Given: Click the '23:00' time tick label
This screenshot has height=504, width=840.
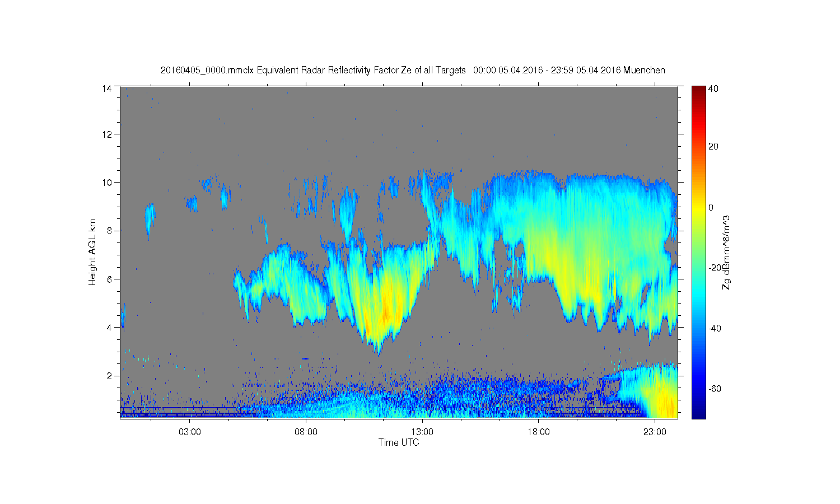Looking at the screenshot, I should 655,432.
